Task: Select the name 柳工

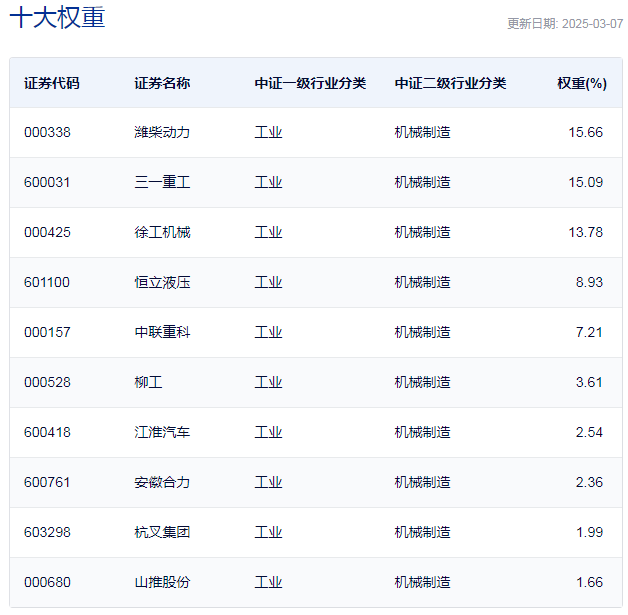Action: [x=148, y=382]
